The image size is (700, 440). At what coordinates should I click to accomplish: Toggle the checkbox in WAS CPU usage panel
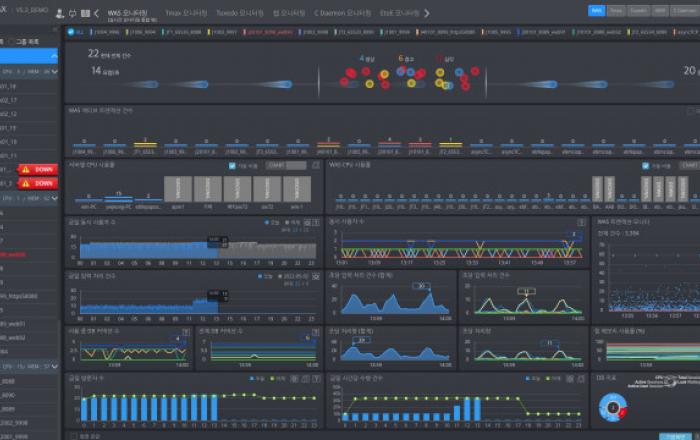tap(646, 166)
